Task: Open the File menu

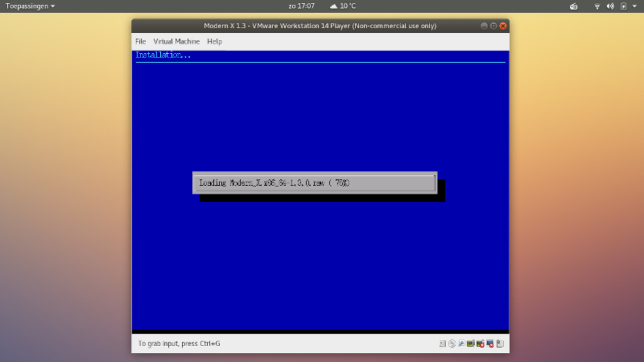Action: (x=140, y=42)
